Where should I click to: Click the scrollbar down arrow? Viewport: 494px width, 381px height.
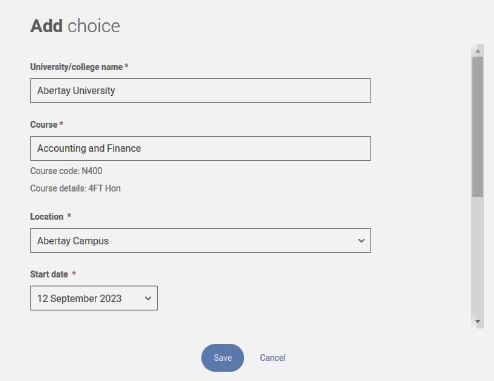(478, 321)
